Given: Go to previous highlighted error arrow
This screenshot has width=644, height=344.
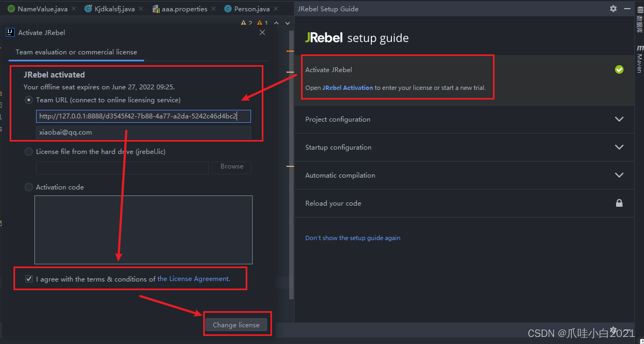Looking at the screenshot, I should [x=276, y=23].
